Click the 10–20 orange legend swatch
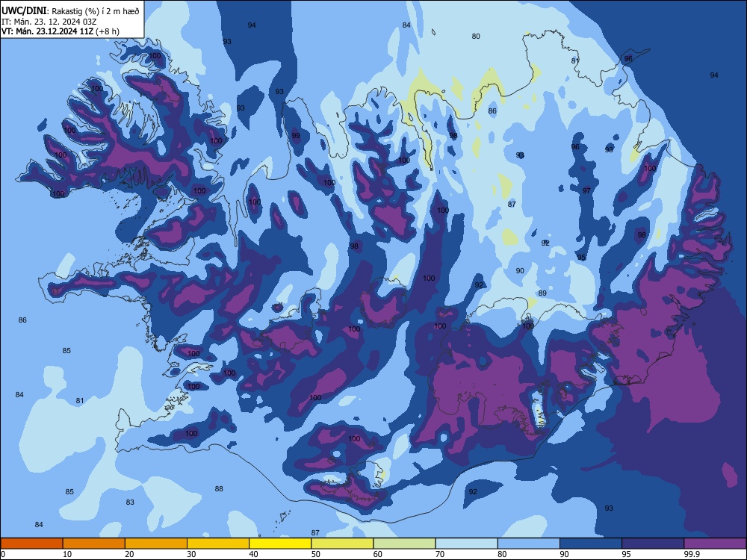 (x=94, y=544)
